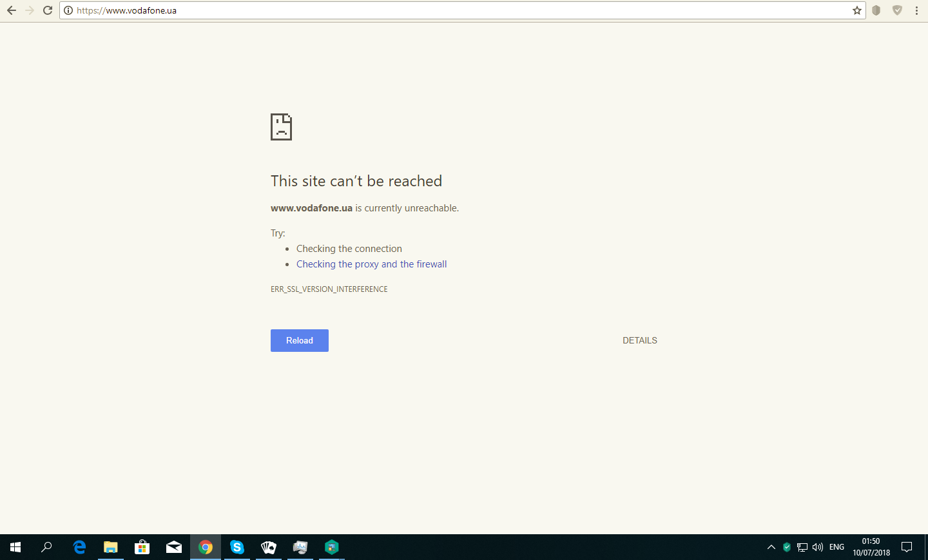Open the green hexagon security app in taskbar
The width and height of the screenshot is (928, 560).
tap(331, 547)
